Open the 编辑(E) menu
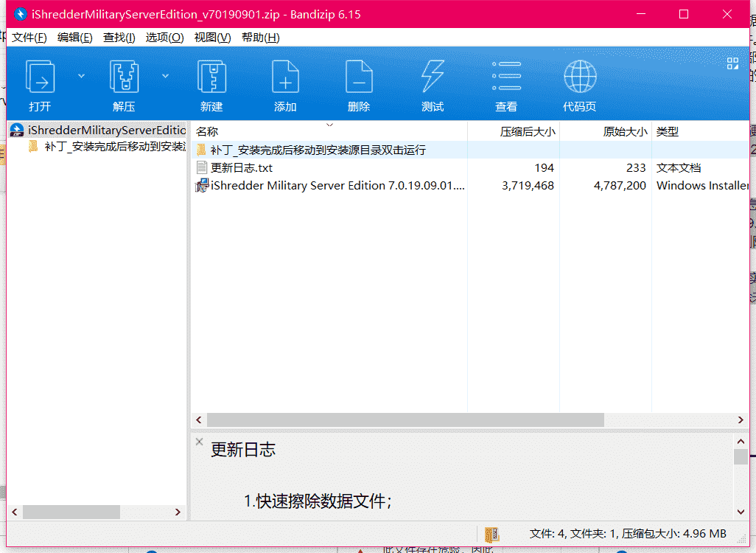This screenshot has width=756, height=553. (74, 38)
